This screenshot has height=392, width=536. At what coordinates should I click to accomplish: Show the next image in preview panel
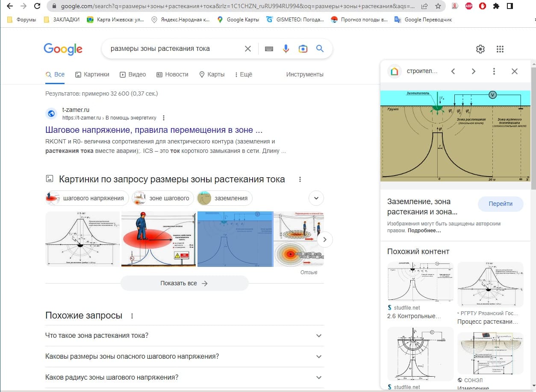click(x=473, y=71)
